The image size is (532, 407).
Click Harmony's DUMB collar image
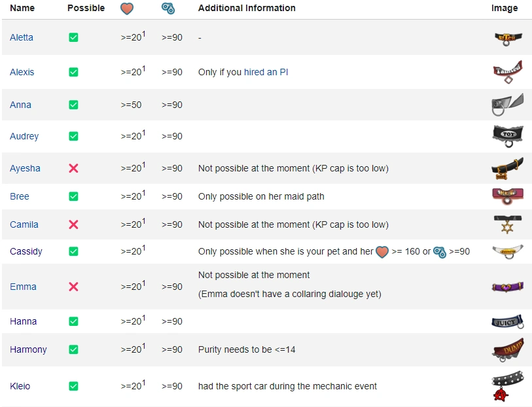coord(507,350)
